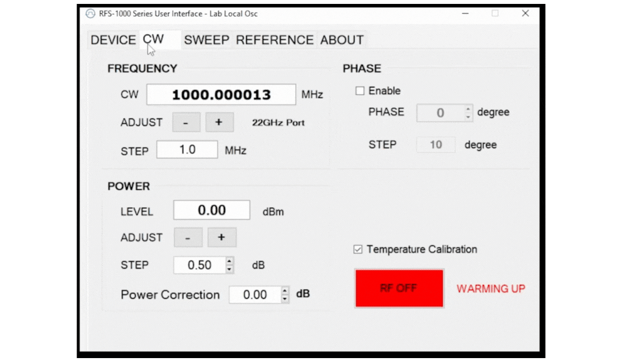Click the power LEVEL dBm field
The height and width of the screenshot is (362, 644).
click(211, 211)
